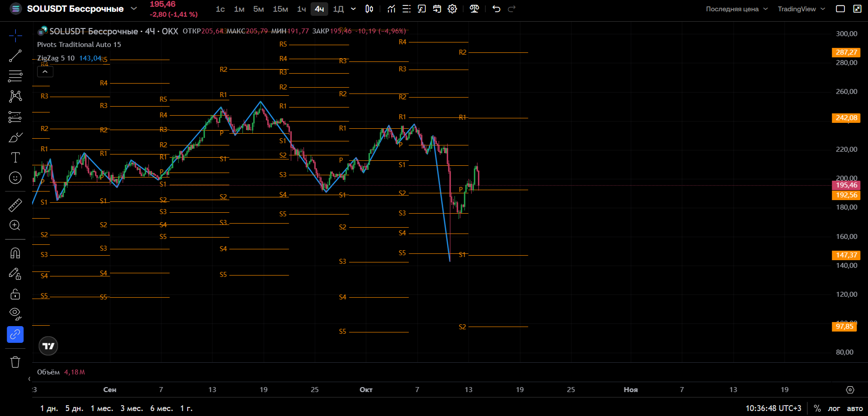The height and width of the screenshot is (416, 868).
Task: Open chart settings gear
Action: [x=453, y=9]
